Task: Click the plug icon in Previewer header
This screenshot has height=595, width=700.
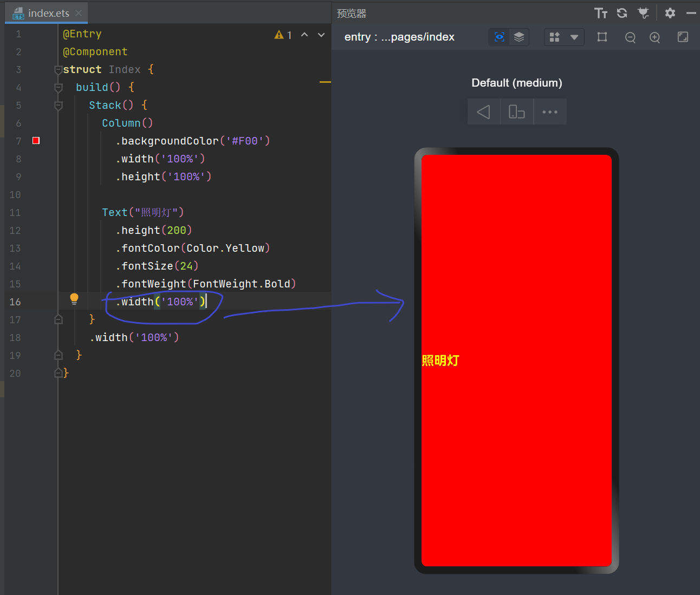Action: point(643,13)
